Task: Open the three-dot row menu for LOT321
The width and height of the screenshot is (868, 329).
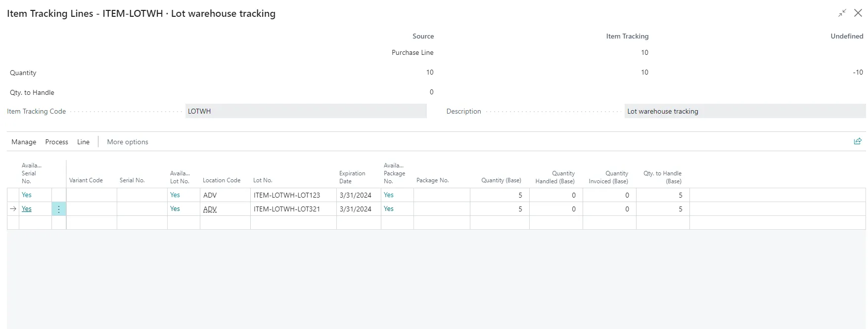Action: (x=58, y=209)
